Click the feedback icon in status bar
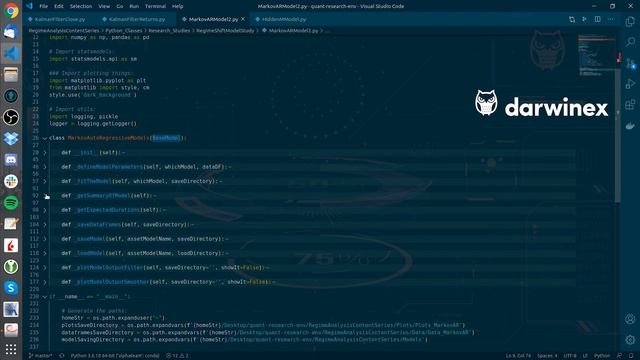 point(620,356)
